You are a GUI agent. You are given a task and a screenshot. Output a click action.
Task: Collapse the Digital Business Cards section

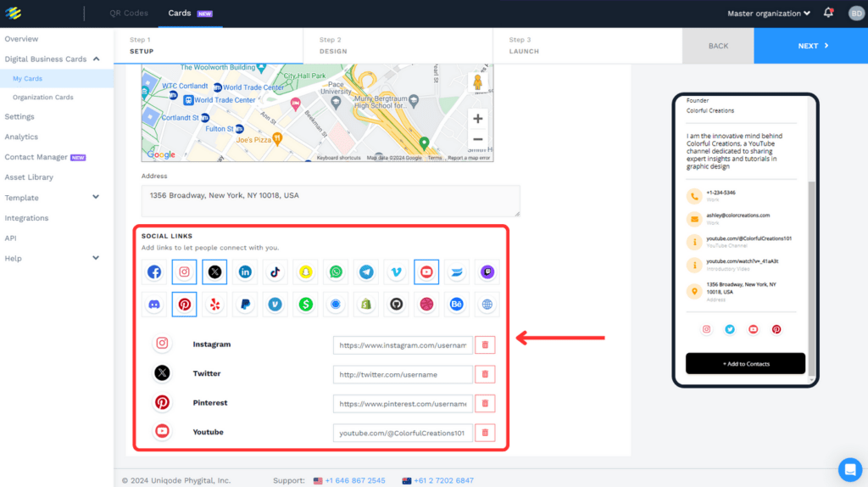coord(97,59)
